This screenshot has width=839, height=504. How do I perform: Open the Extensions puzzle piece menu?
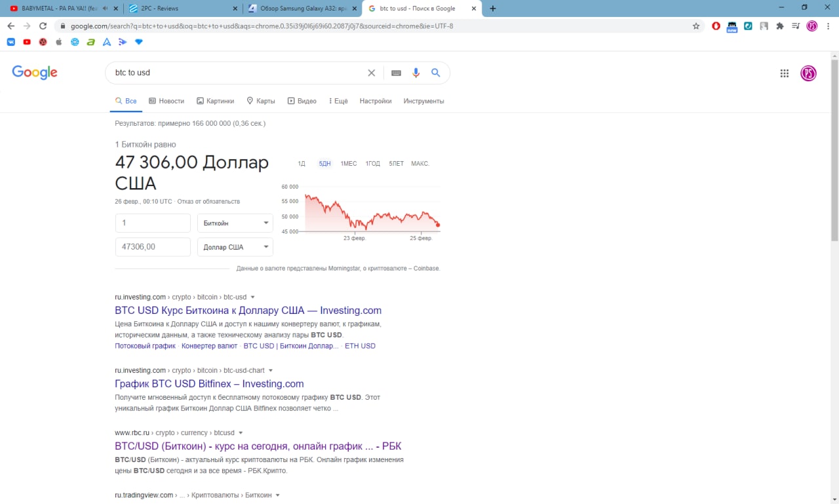click(780, 26)
